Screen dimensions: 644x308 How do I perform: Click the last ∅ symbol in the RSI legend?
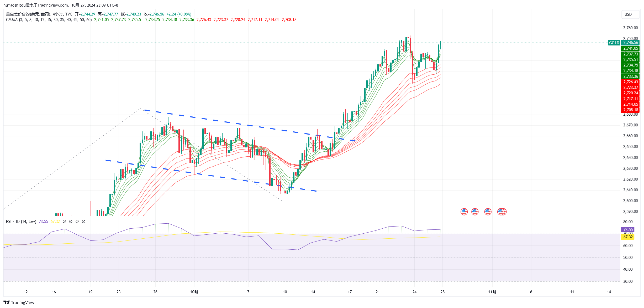click(84, 222)
